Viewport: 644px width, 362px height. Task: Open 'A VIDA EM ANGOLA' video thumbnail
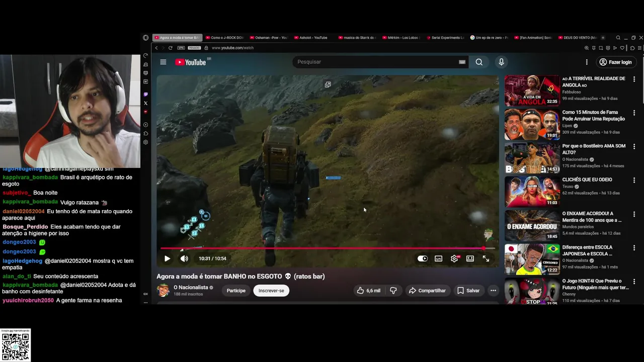pyautogui.click(x=532, y=90)
